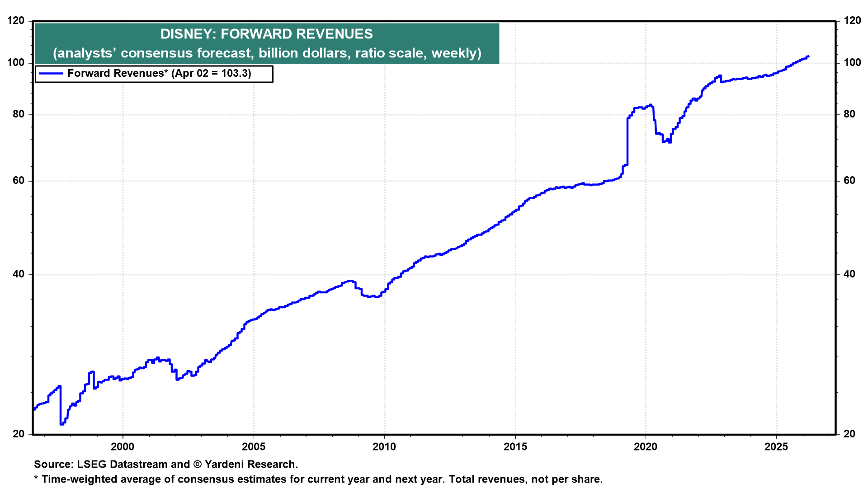Image resolution: width=868 pixels, height=488 pixels.
Task: Click the 2015 label on x-axis
Action: tap(515, 447)
